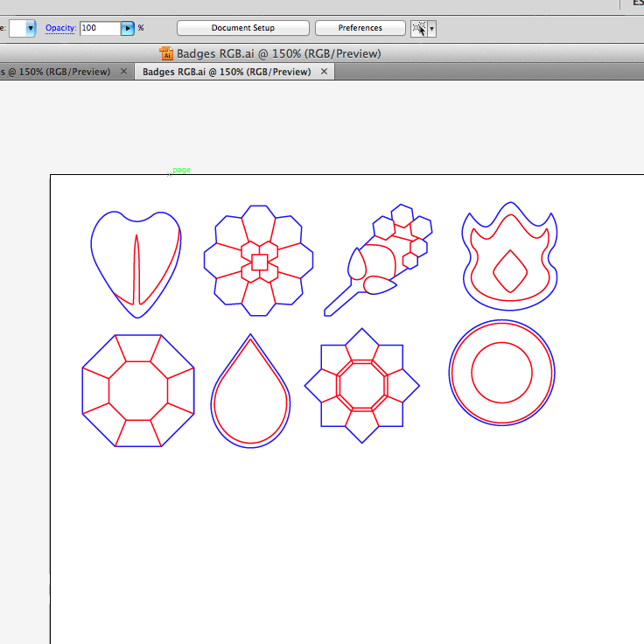This screenshot has height=644, width=644.
Task: Switch to the first partially visible document tab
Action: coord(55,72)
